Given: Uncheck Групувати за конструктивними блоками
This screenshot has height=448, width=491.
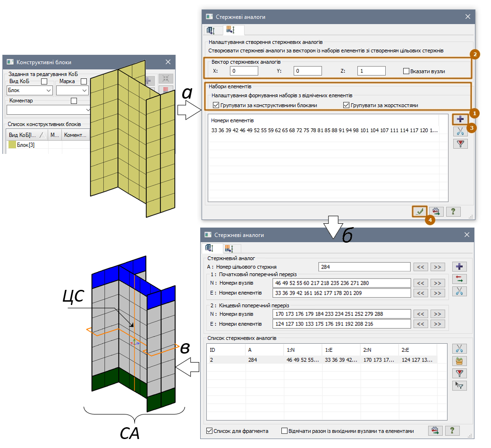Looking at the screenshot, I should [216, 105].
